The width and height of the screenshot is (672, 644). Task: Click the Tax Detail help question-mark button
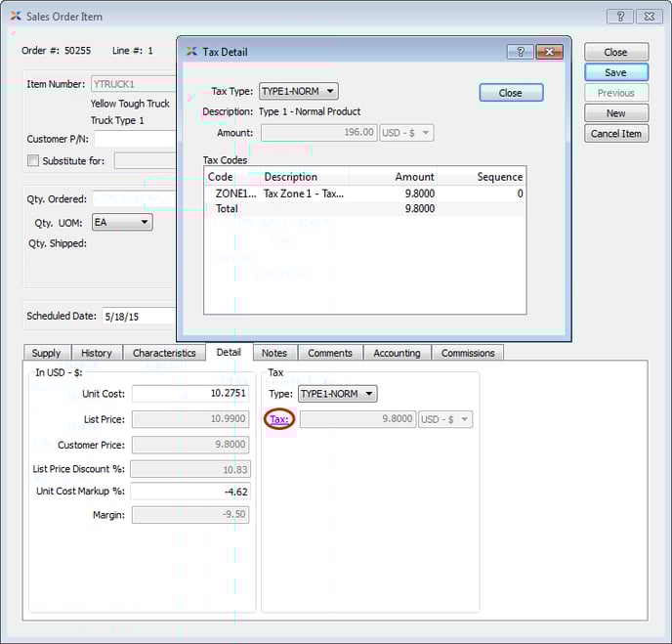coord(520,52)
